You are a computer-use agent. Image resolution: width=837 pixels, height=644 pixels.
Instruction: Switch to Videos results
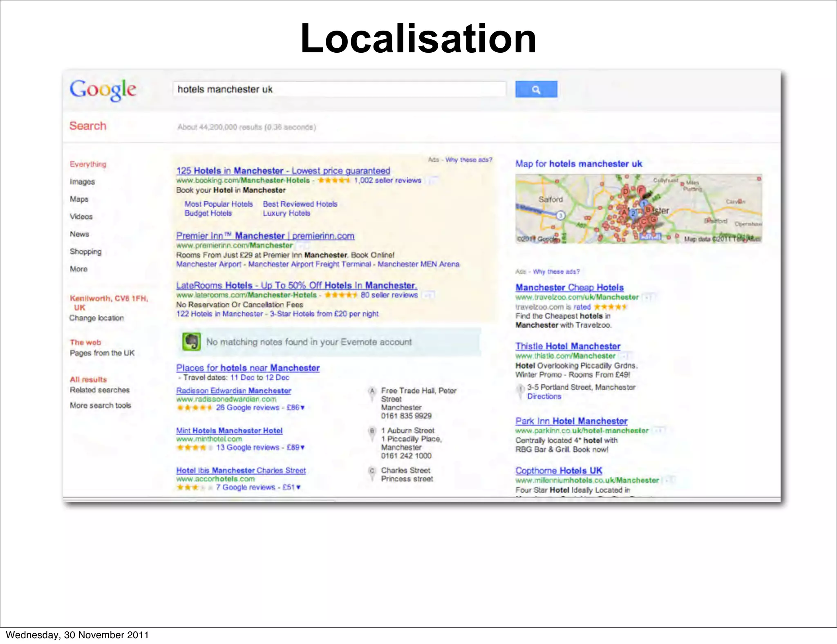pyautogui.click(x=81, y=217)
